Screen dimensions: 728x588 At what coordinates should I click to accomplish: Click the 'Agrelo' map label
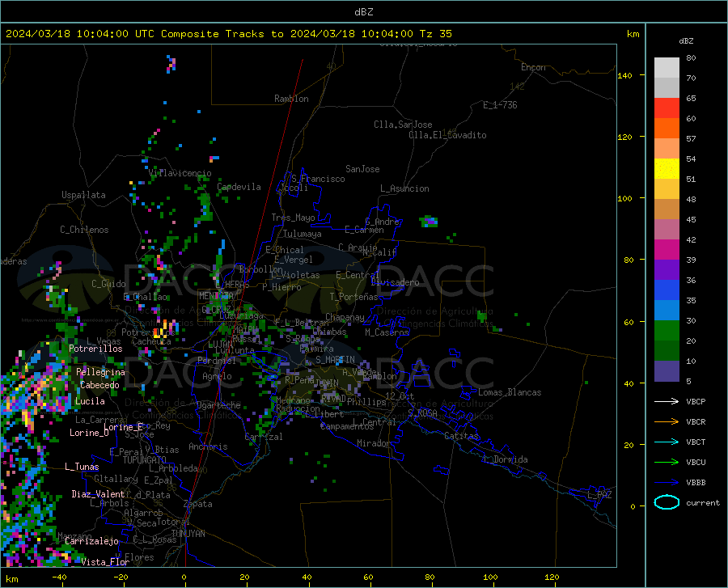(217, 376)
